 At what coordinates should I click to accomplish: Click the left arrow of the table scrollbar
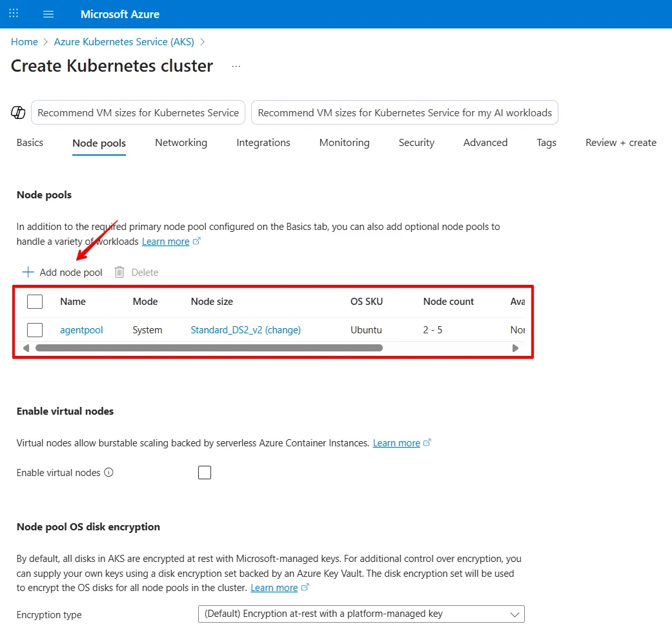click(x=26, y=348)
